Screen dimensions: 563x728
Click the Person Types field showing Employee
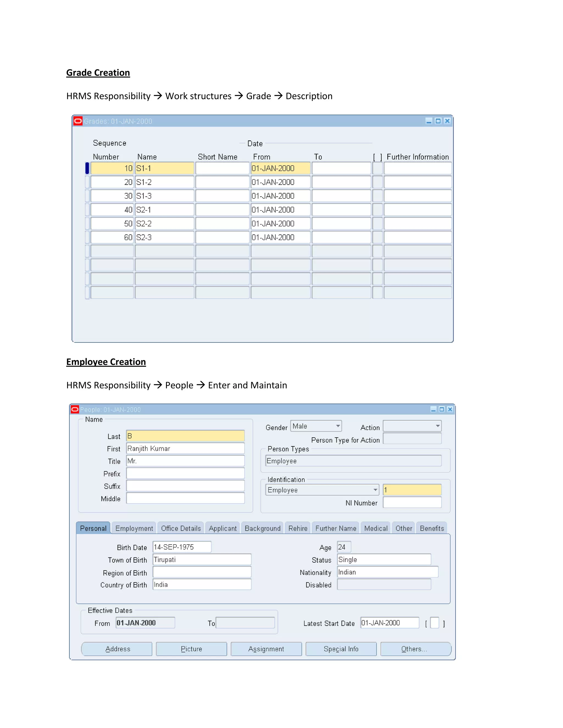click(x=354, y=461)
